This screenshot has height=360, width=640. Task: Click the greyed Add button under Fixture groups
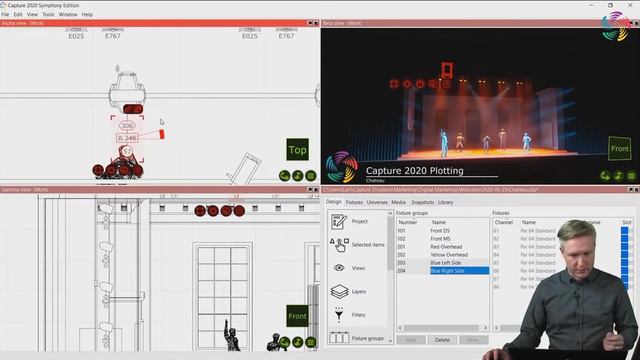(411, 340)
